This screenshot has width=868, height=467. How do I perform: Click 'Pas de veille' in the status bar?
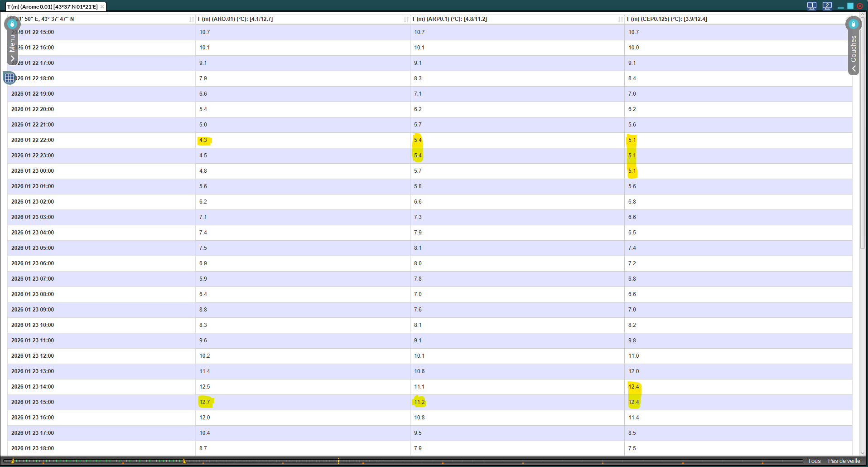pyautogui.click(x=844, y=461)
